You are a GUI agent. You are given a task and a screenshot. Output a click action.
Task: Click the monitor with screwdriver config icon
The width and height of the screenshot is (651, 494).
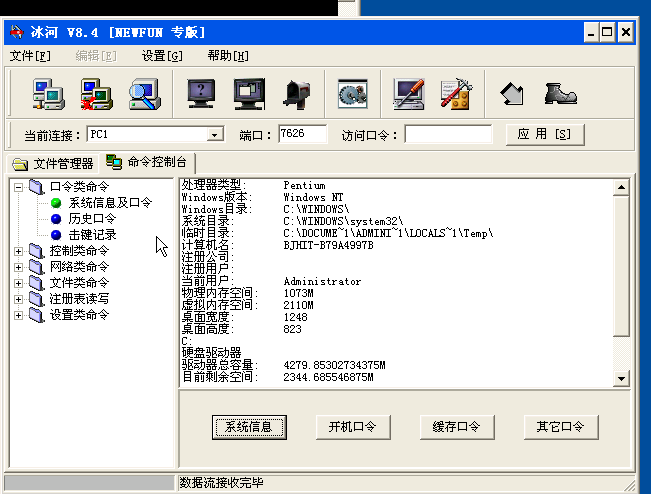coord(409,94)
